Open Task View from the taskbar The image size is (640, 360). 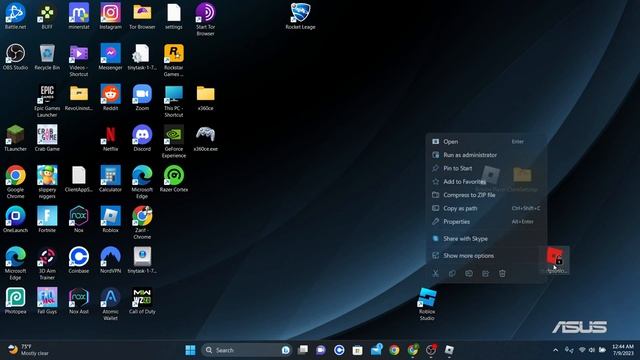click(303, 350)
